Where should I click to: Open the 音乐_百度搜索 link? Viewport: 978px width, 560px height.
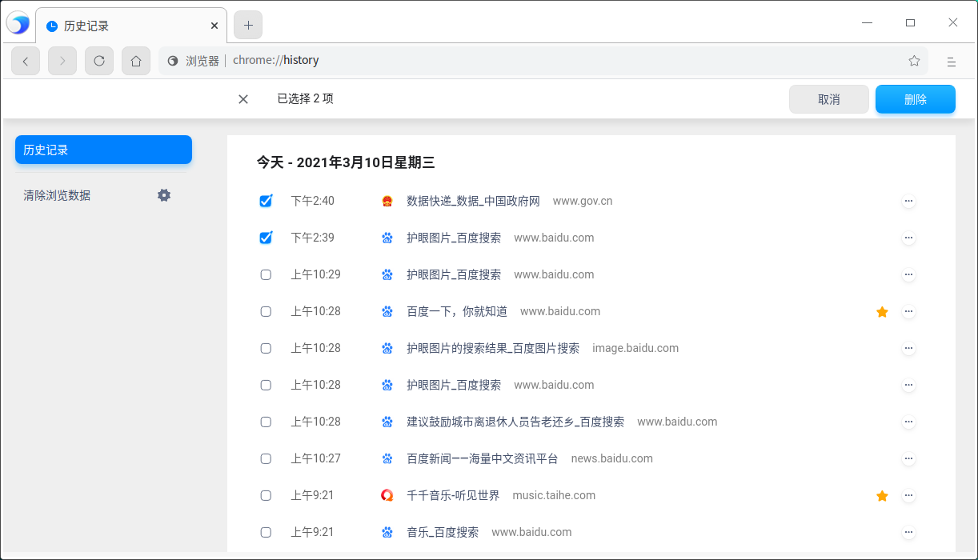pos(443,532)
